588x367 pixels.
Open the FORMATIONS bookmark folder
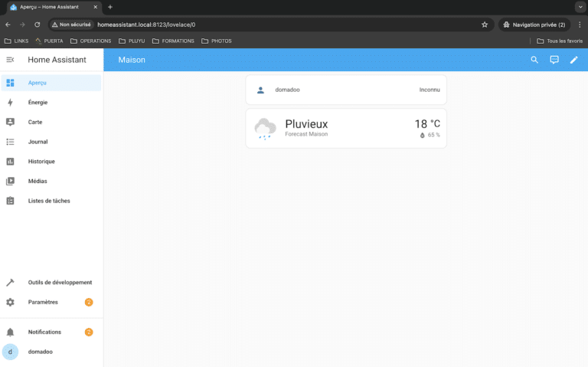[173, 41]
